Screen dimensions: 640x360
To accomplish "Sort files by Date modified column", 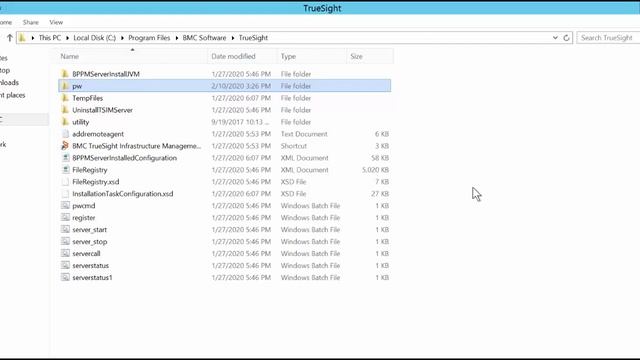I will [233, 56].
